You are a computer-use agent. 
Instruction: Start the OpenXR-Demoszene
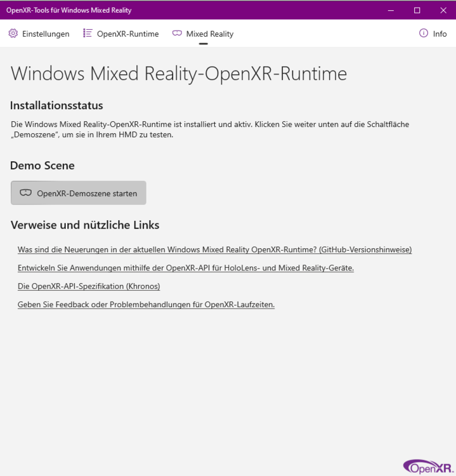tap(78, 193)
